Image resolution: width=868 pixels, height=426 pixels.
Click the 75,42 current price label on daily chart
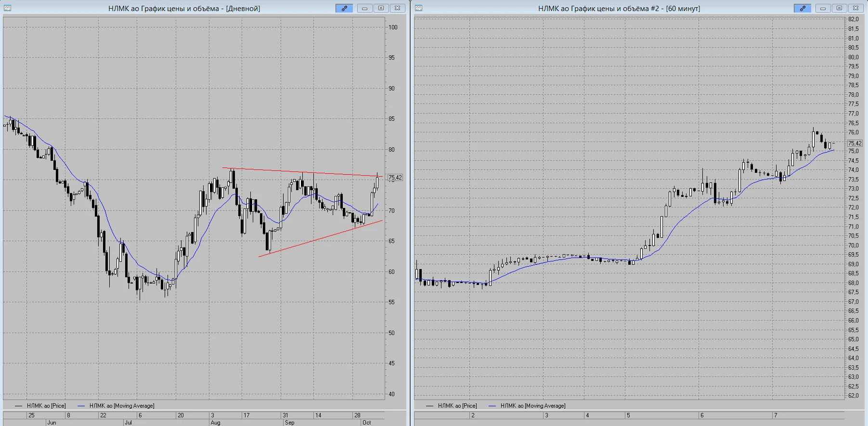point(395,178)
